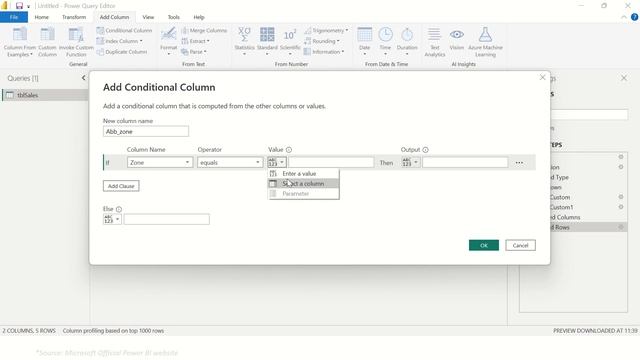Click the Output info icon
This screenshot has height=360, width=640.
coord(425,150)
